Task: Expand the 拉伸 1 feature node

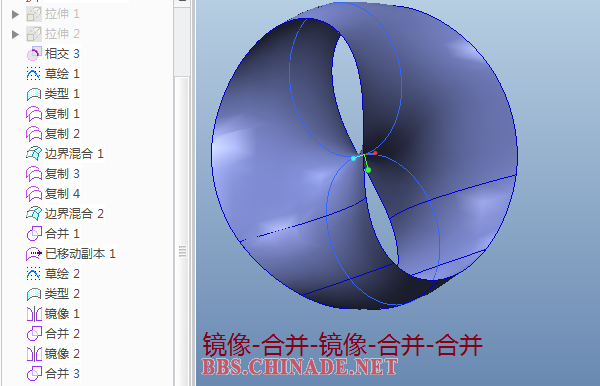Action: [15, 15]
